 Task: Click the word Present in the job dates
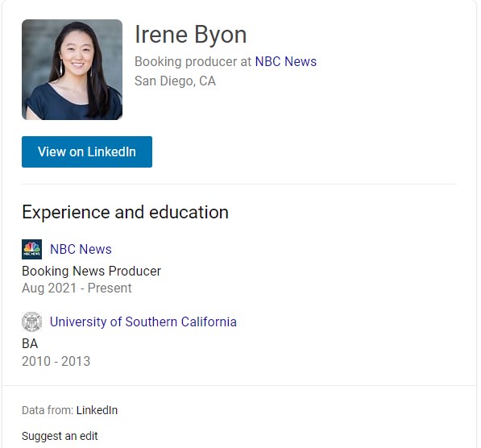[x=110, y=288]
